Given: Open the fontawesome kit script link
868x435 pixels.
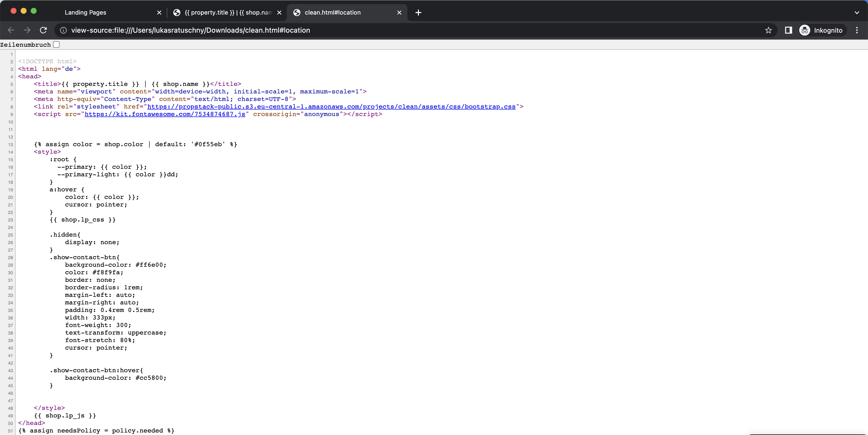Looking at the screenshot, I should click(x=165, y=114).
